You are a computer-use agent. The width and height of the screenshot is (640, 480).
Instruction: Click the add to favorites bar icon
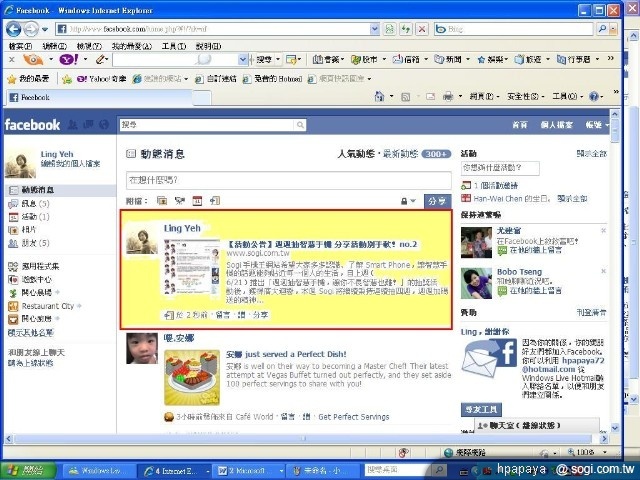tap(67, 79)
